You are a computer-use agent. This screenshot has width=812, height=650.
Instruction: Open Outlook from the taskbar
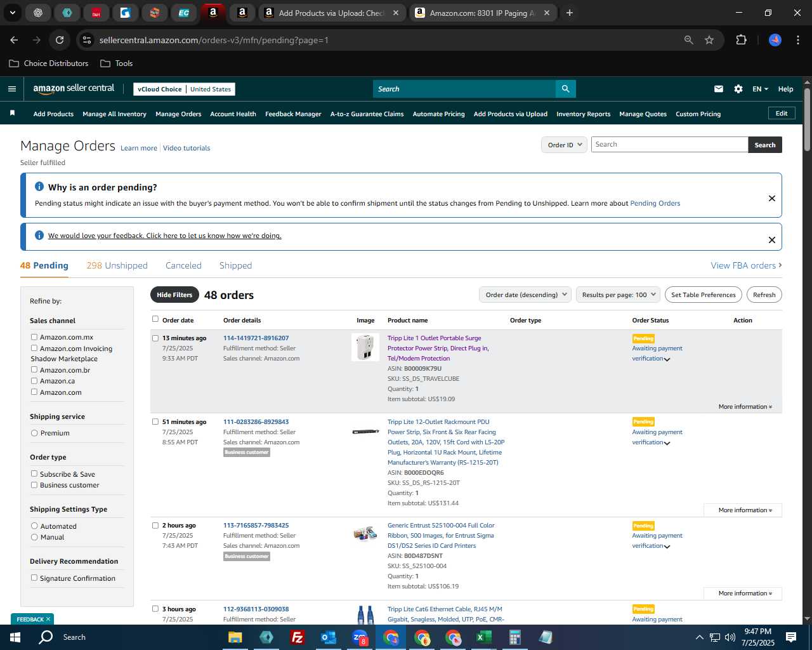(x=328, y=637)
